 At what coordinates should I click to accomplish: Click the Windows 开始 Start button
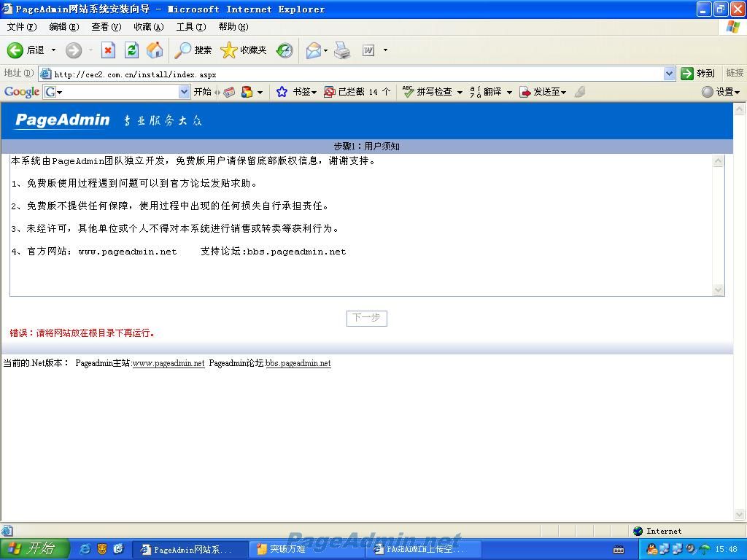click(x=34, y=549)
